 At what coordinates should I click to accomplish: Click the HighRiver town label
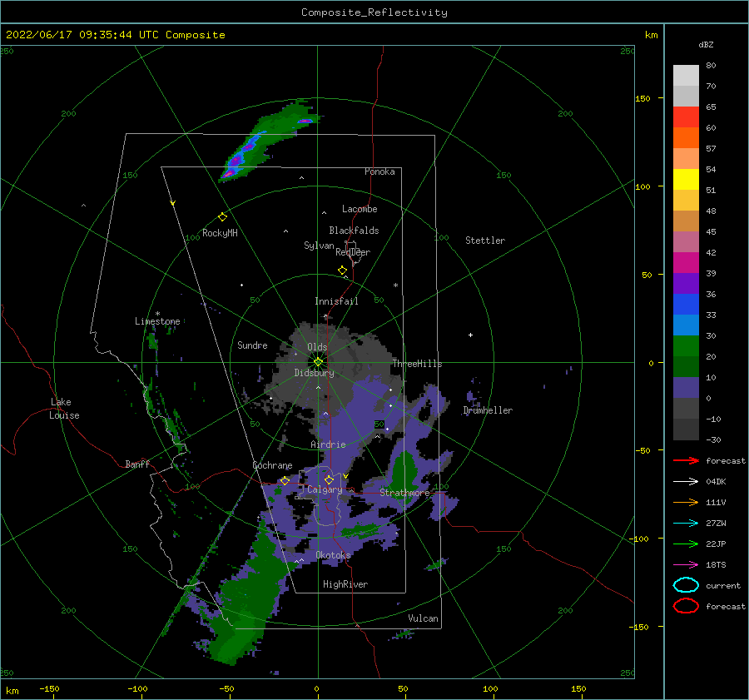pyautogui.click(x=345, y=584)
